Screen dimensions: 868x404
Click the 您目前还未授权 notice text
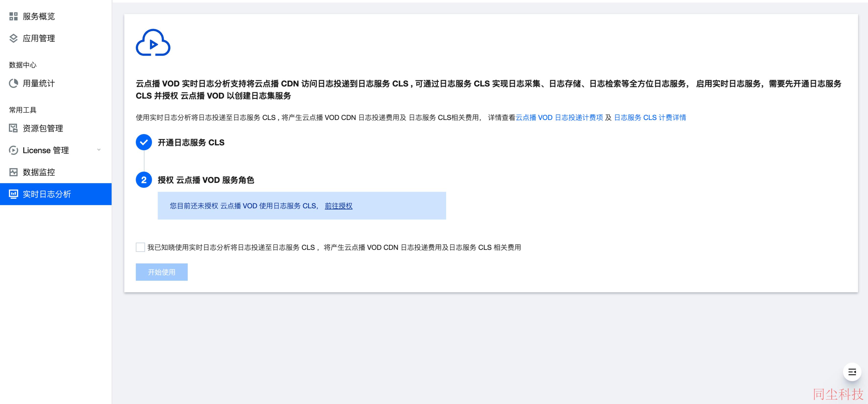click(244, 206)
